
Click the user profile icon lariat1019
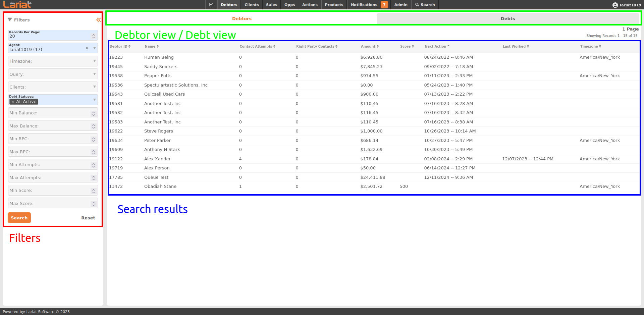(x=615, y=5)
